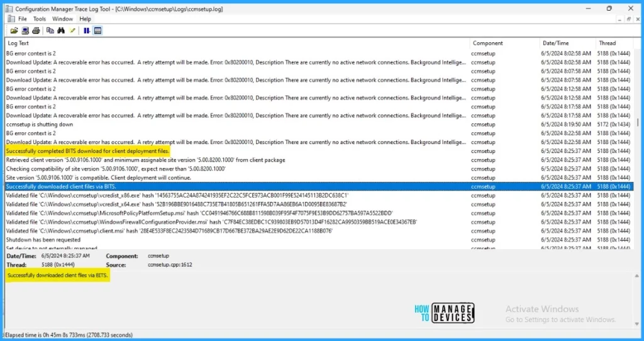Close the inner ccmsetup.log document window
The height and width of the screenshot is (341, 644).
[x=638, y=20]
